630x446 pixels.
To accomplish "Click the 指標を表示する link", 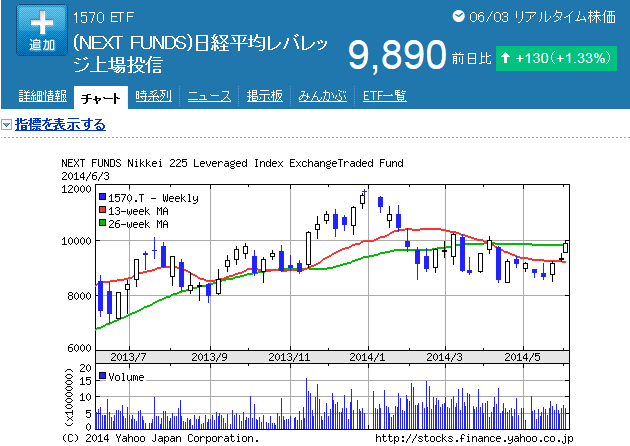I will [60, 125].
